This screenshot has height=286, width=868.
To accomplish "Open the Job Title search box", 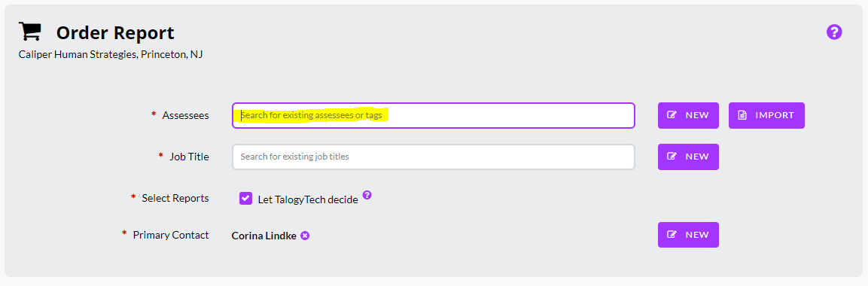I will 434,157.
